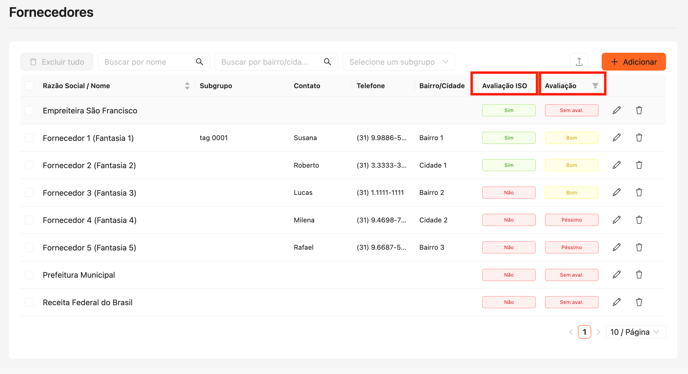Edit Fornecedor 1 with pencil icon
The image size is (688, 374).
pyautogui.click(x=616, y=138)
